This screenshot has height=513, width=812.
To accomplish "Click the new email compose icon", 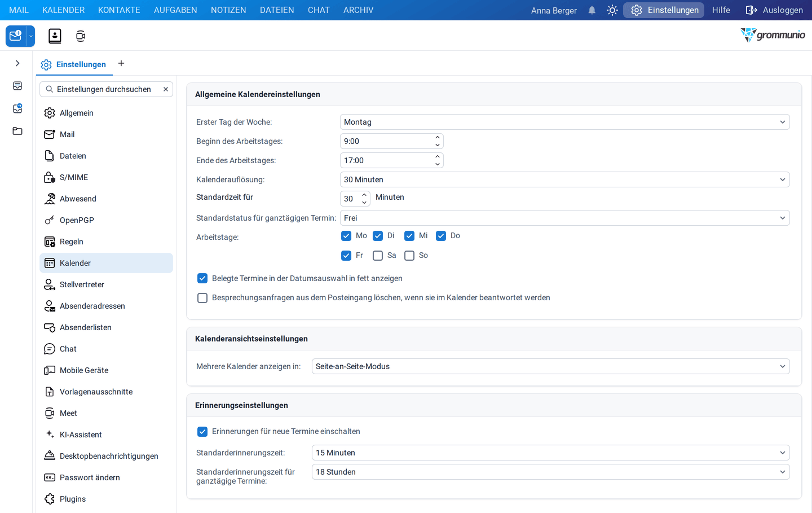I will point(16,36).
